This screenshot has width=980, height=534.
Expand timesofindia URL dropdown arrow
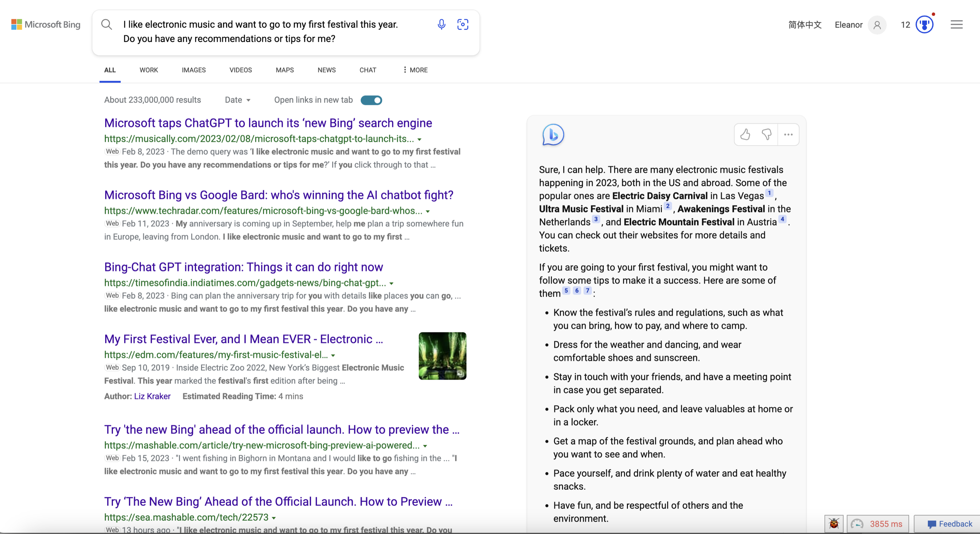coord(391,284)
